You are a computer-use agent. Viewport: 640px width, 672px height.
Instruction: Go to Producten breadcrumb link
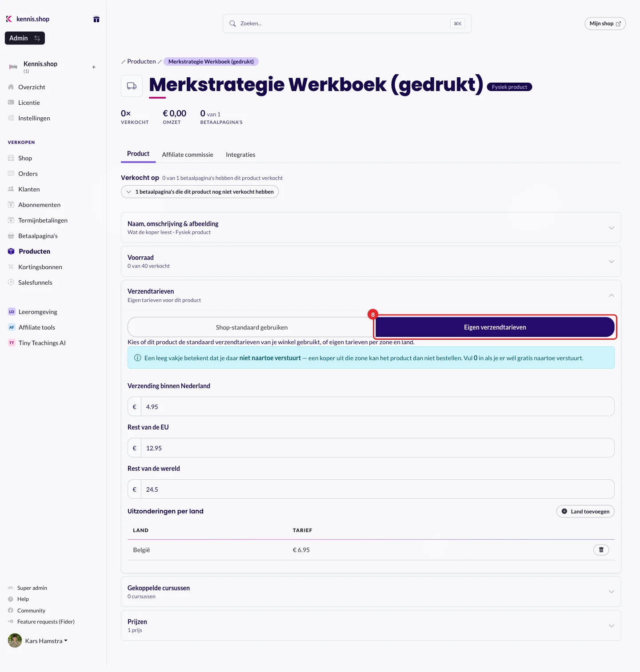141,61
